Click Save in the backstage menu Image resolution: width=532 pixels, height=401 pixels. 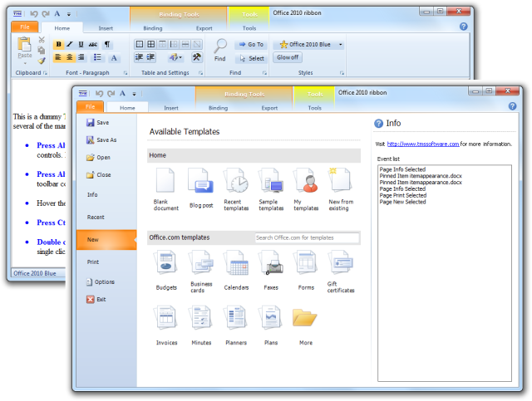click(x=98, y=122)
